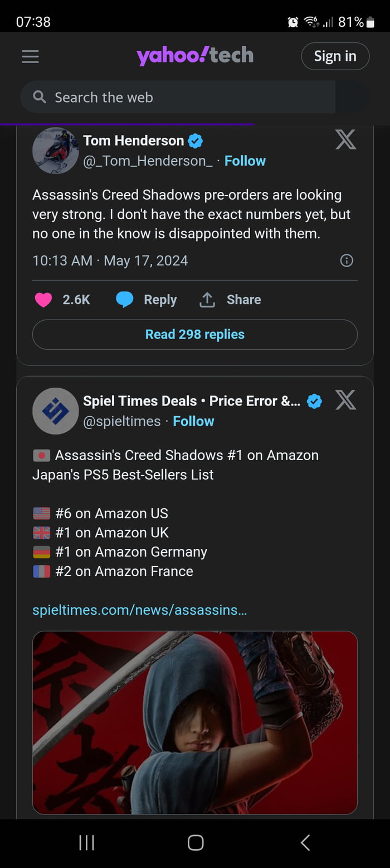Open Read 298 replies

pos(194,334)
